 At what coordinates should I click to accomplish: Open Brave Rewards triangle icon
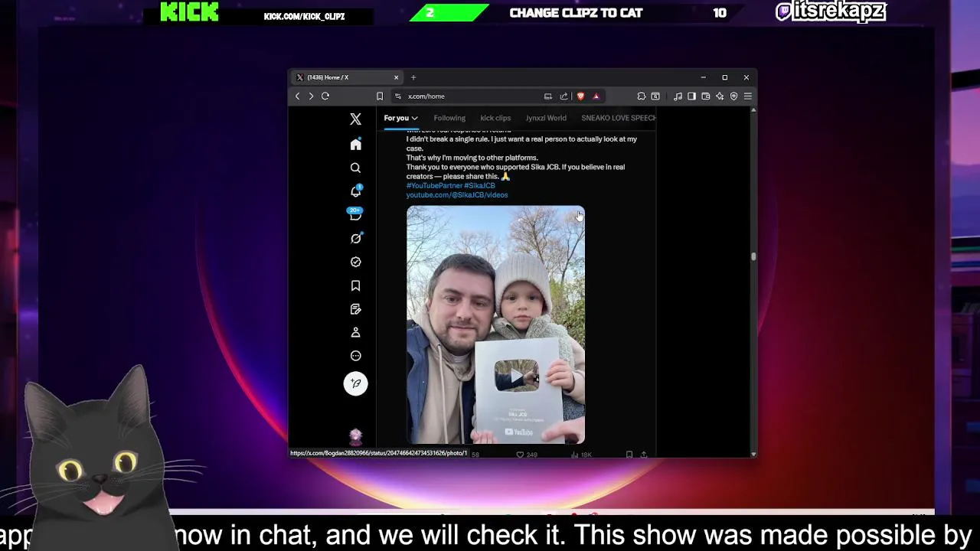coord(596,96)
